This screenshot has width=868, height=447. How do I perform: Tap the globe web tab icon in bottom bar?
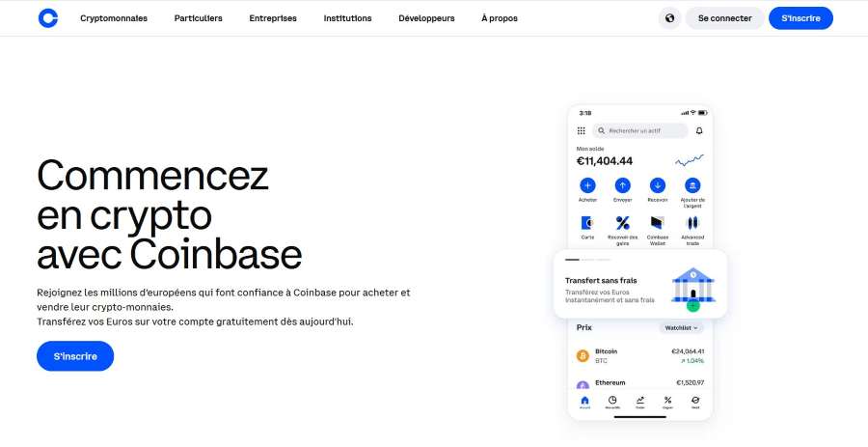tap(695, 400)
